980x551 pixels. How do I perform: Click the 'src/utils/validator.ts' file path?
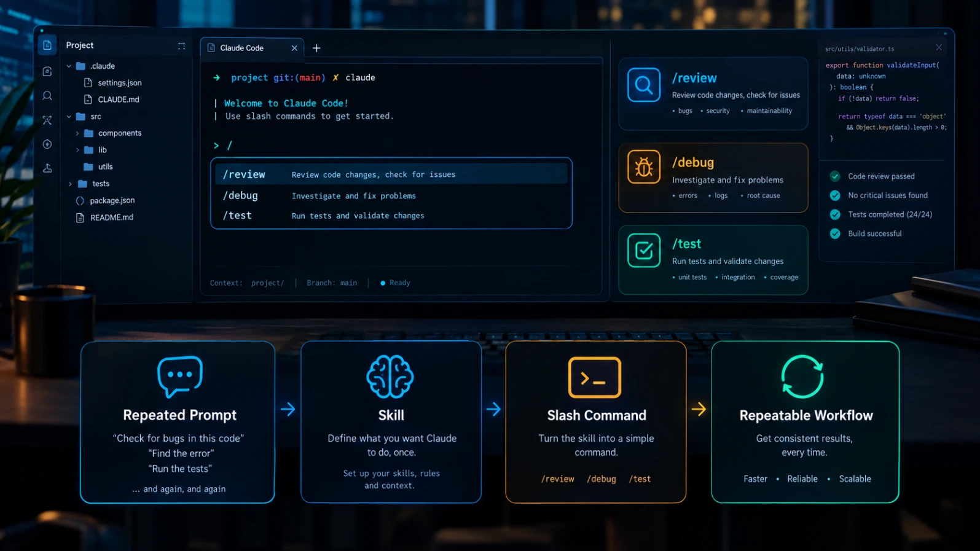coord(860,49)
